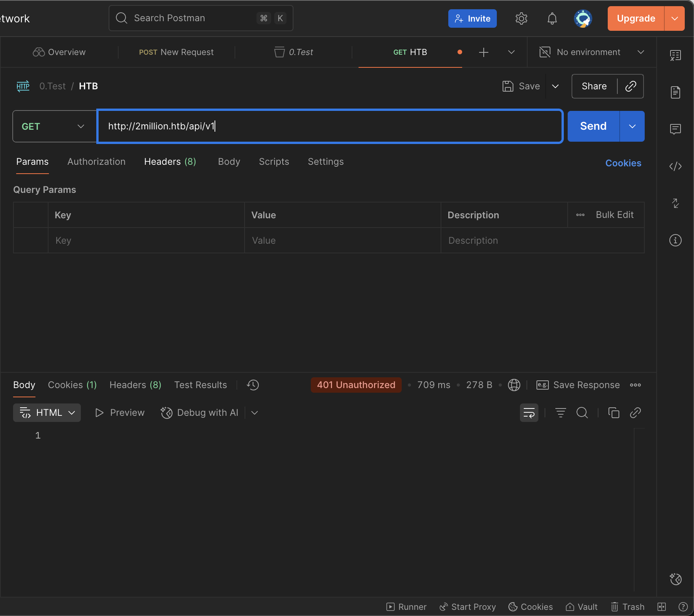
Task: Open the Test Results tab
Action: (201, 385)
